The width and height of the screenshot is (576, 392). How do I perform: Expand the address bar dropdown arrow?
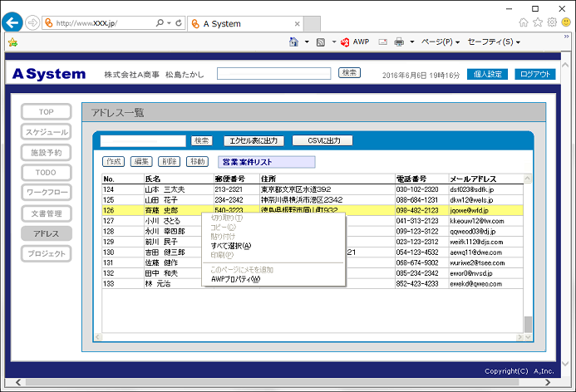169,23
